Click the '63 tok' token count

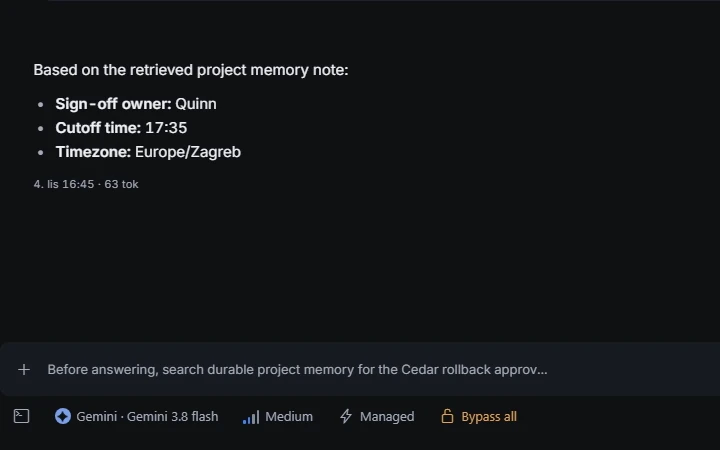(121, 184)
